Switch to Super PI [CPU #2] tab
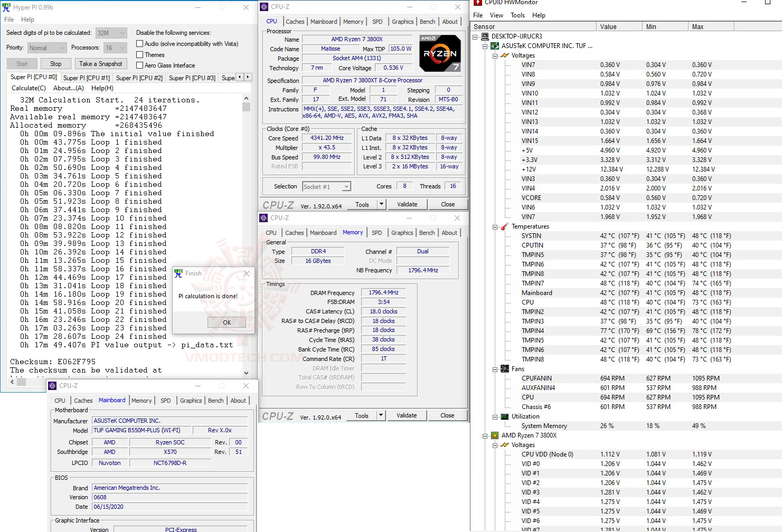Image resolution: width=782 pixels, height=532 pixels. tap(139, 78)
